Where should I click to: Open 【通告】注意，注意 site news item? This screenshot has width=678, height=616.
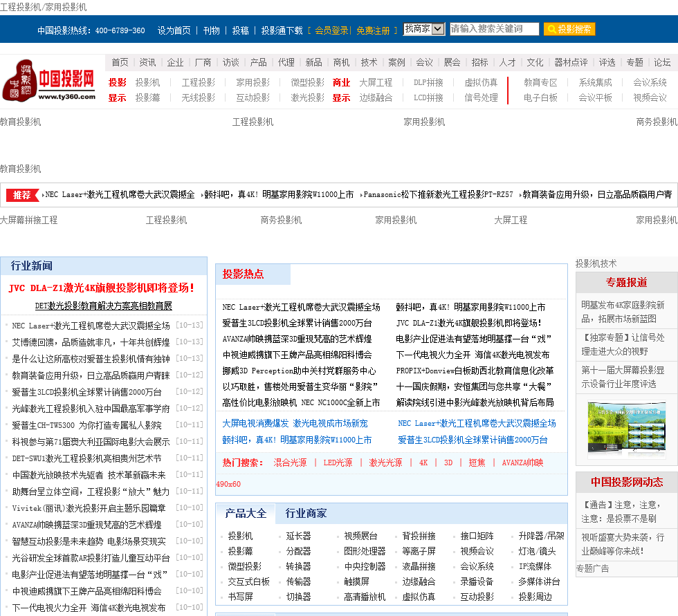click(621, 512)
